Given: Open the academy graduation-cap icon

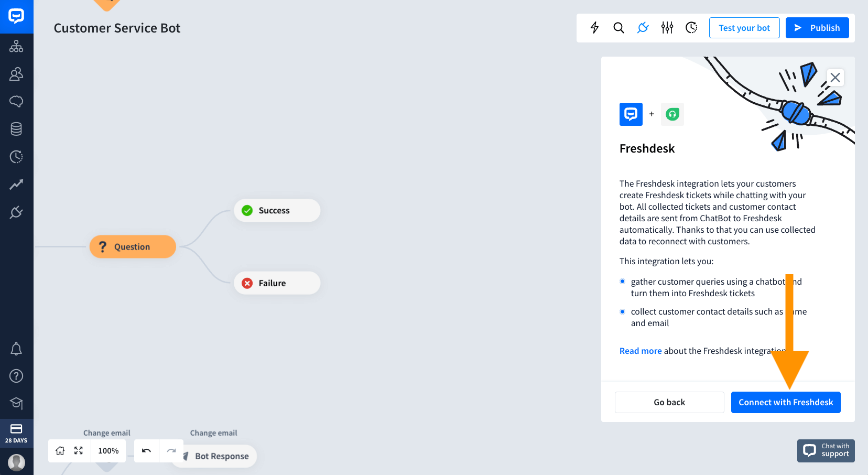Looking at the screenshot, I should (16, 403).
